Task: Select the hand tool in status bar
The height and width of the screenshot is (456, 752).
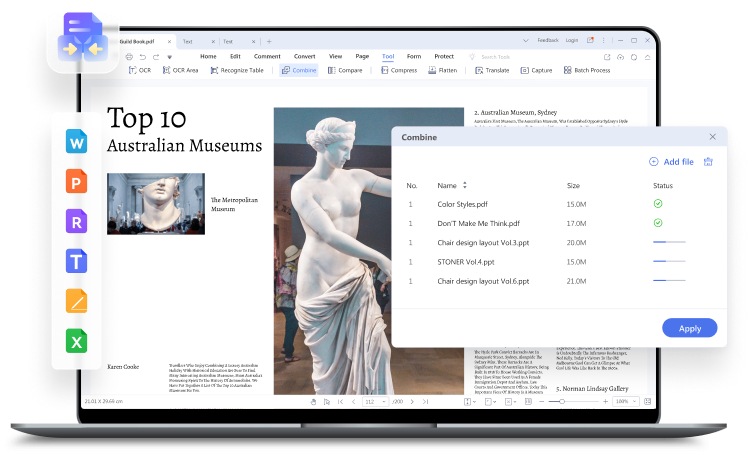Action: point(313,402)
